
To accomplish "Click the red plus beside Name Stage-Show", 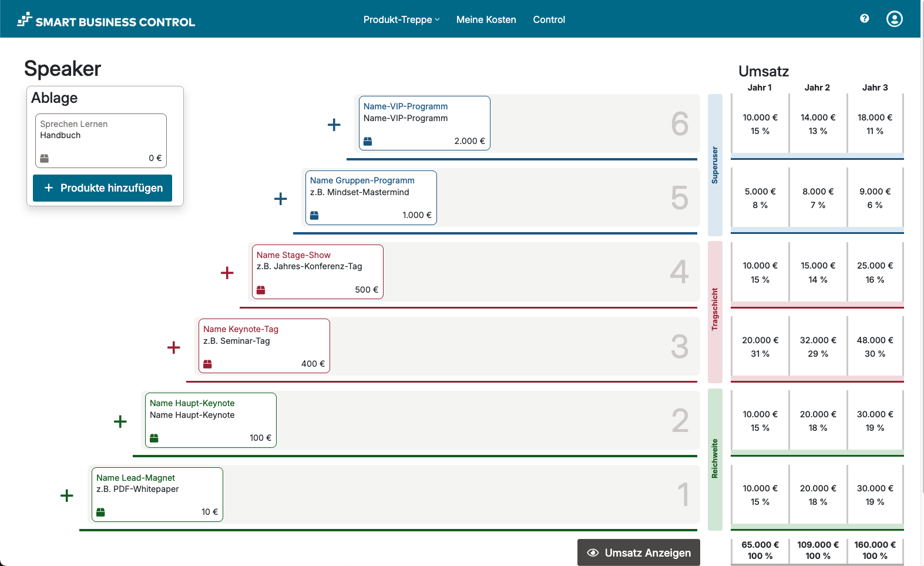I will 227,273.
